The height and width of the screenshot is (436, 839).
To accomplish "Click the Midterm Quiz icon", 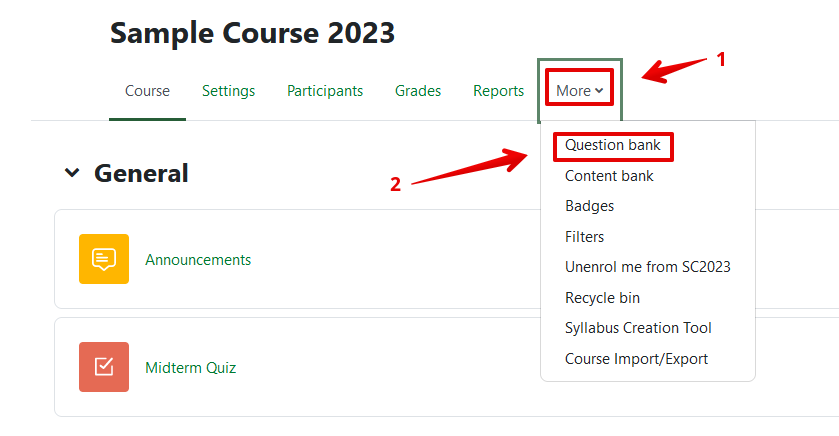I will coord(104,367).
